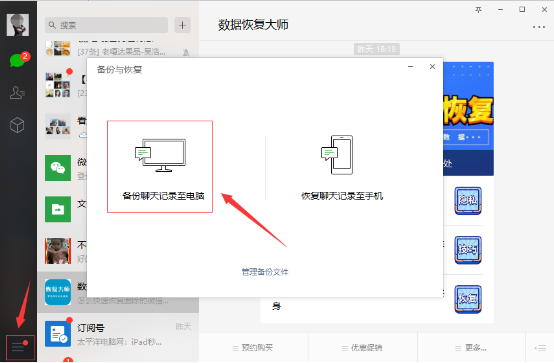
Task: Open the 更多 bottom menu
Action: [x=471, y=348]
